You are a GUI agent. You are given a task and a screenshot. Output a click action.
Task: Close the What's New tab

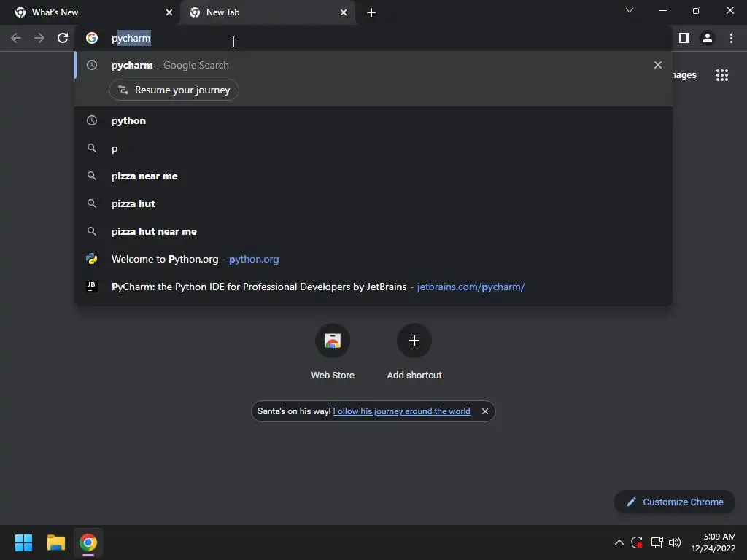(169, 12)
